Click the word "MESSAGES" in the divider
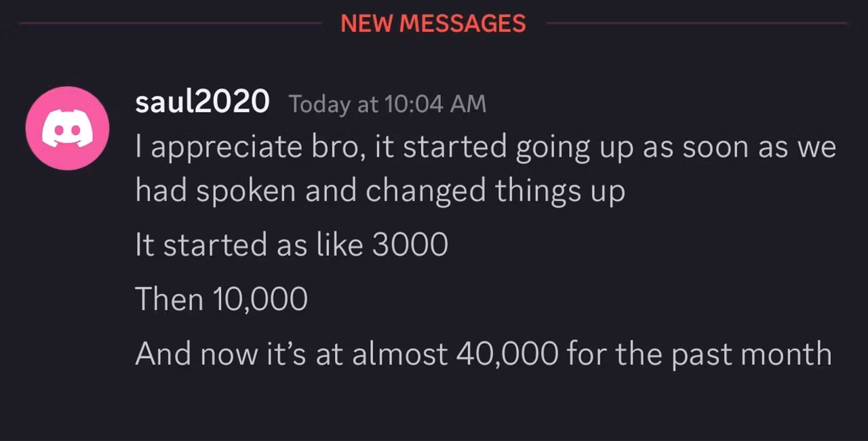The image size is (868, 441). 462,24
